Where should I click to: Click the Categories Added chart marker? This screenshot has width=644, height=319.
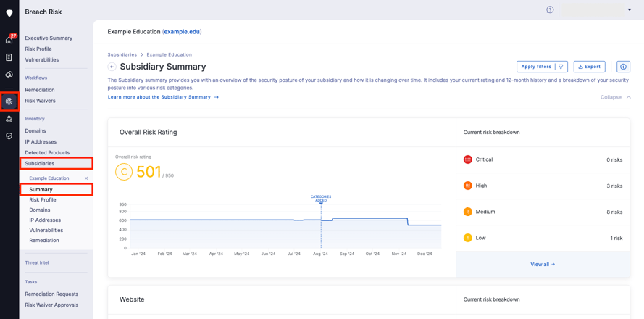(321, 199)
